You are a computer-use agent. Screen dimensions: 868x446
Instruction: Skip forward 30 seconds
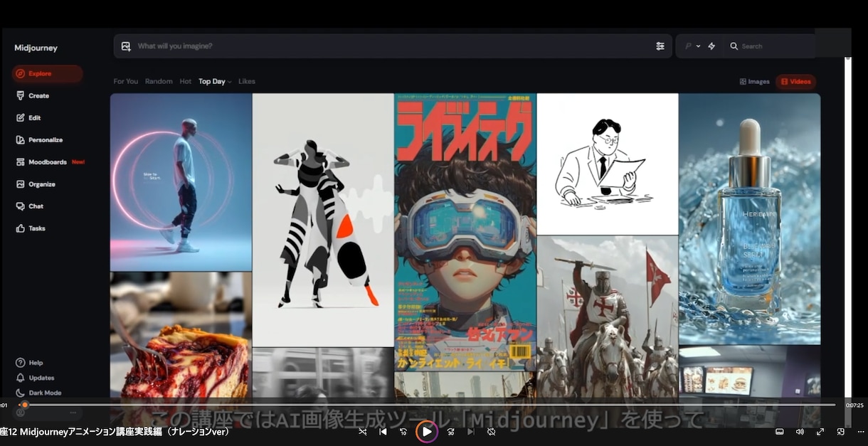450,431
